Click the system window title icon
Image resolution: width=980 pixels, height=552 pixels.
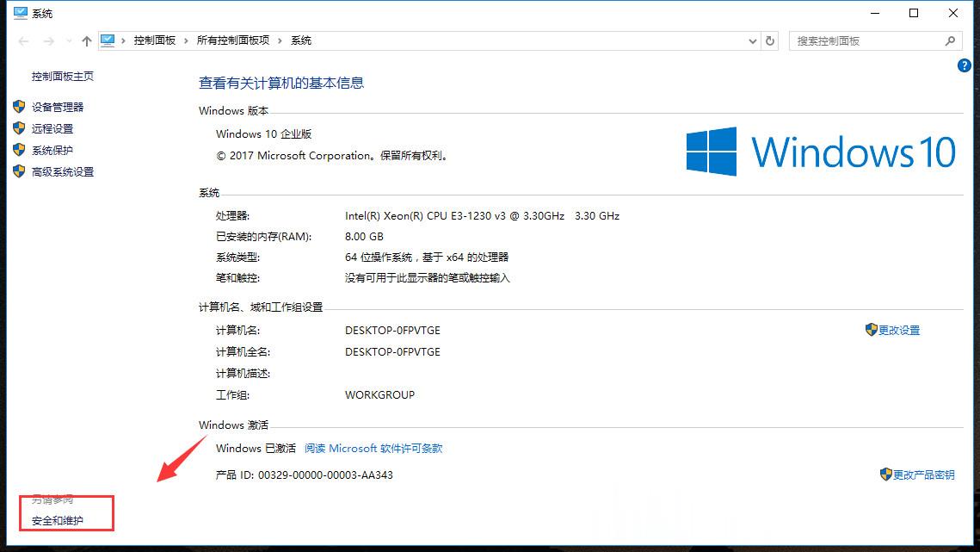(x=20, y=13)
